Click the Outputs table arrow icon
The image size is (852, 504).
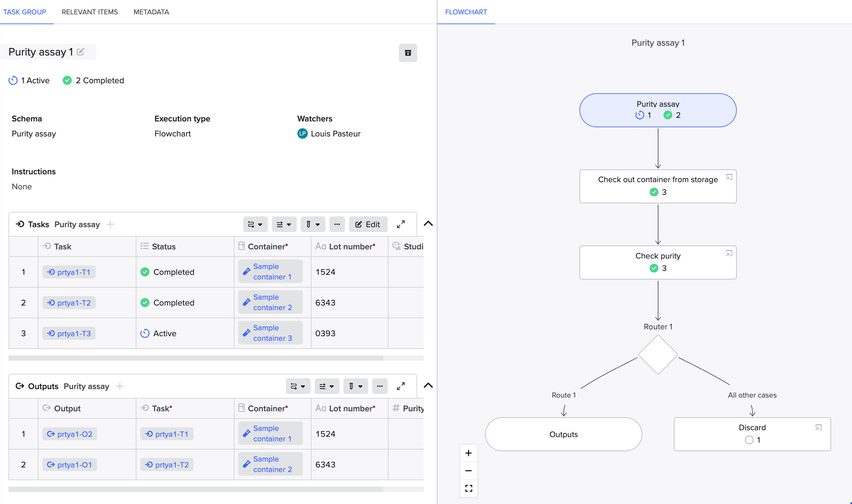pos(20,386)
